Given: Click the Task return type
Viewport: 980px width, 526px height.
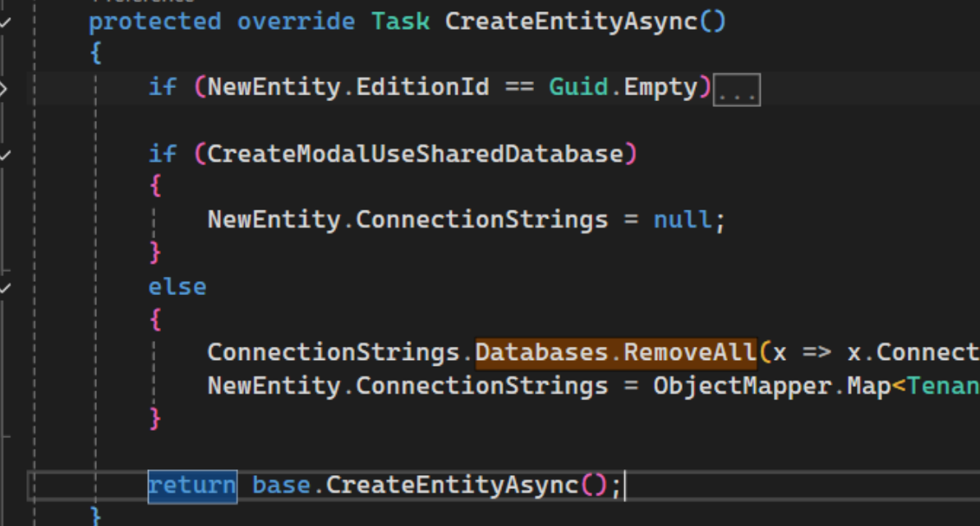Looking at the screenshot, I should [x=399, y=21].
